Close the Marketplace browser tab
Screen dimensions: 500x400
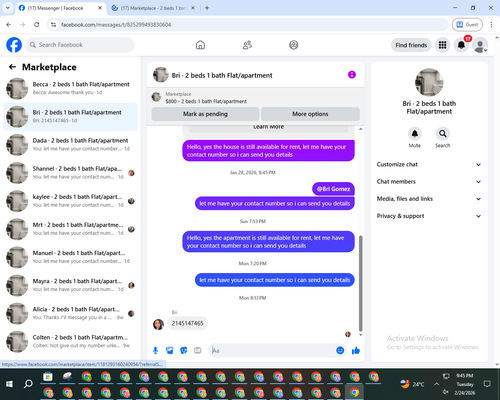point(193,8)
